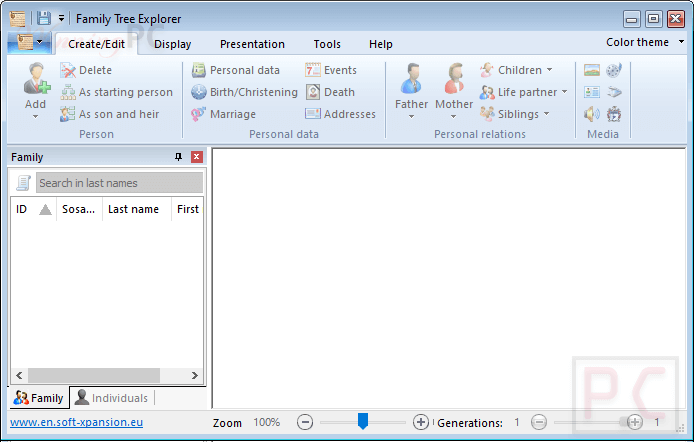Click the coat of arms media icon

point(614,114)
